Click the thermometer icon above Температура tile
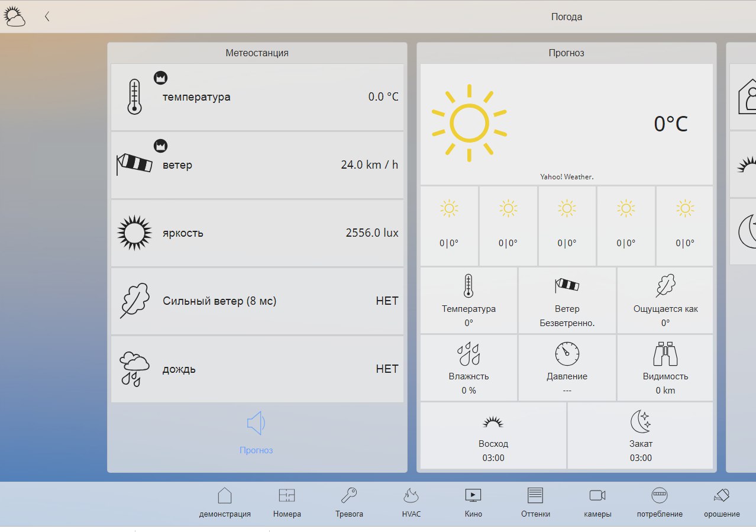The image size is (756, 532). coord(469,285)
